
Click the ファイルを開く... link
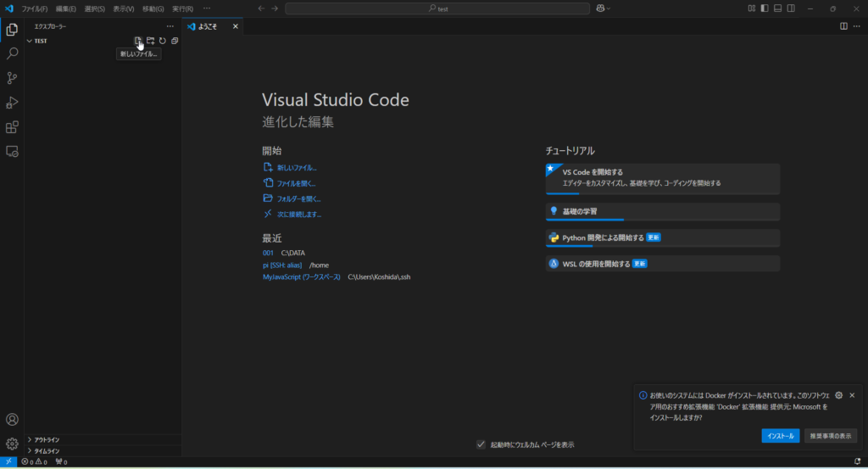click(296, 182)
